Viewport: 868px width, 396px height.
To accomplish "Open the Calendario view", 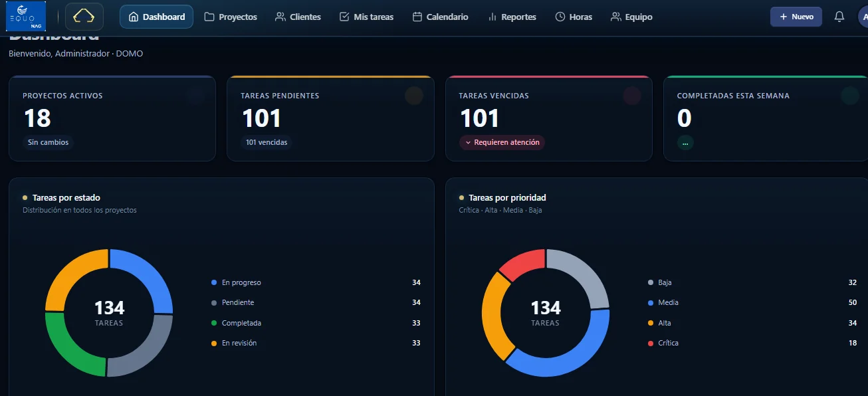I will tap(440, 17).
